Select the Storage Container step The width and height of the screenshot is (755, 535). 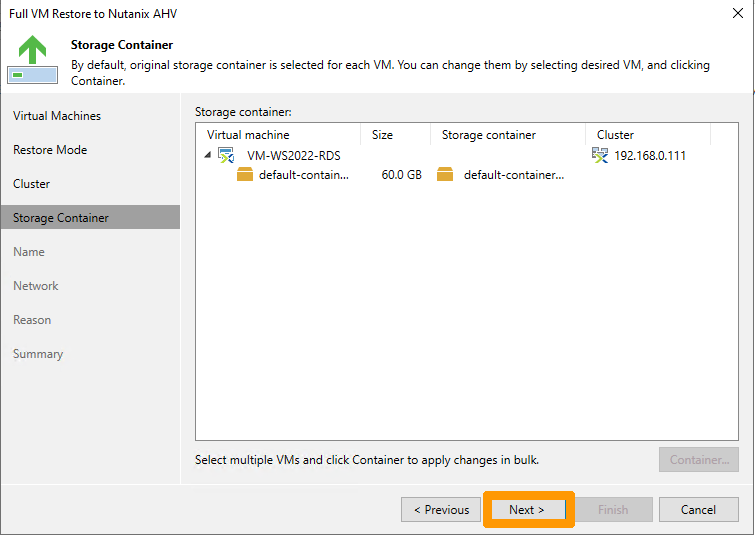[91, 217]
